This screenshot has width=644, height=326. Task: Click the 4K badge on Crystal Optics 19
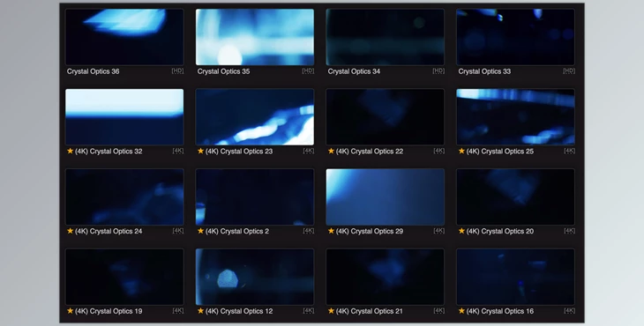click(178, 311)
